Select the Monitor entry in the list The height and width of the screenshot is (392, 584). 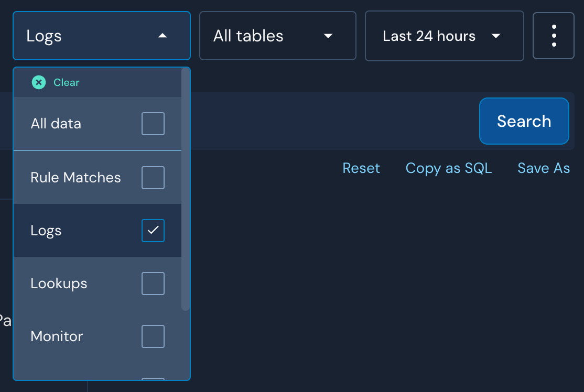[56, 336]
